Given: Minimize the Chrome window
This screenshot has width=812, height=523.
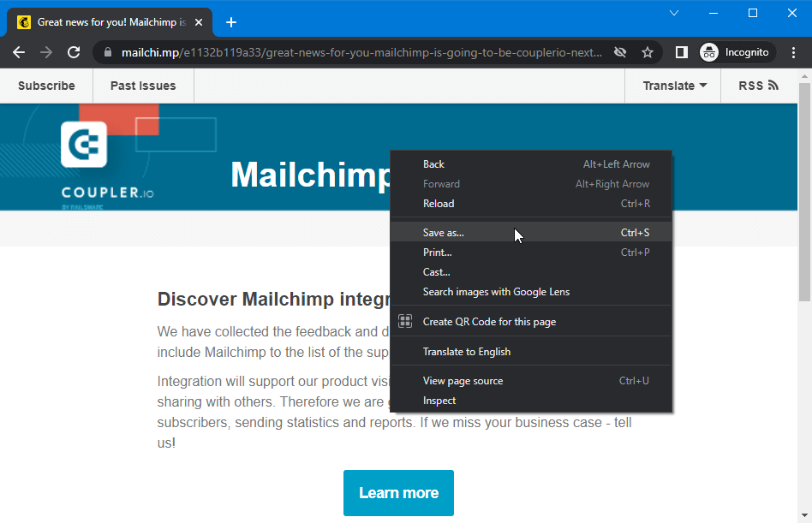Looking at the screenshot, I should 713,13.
